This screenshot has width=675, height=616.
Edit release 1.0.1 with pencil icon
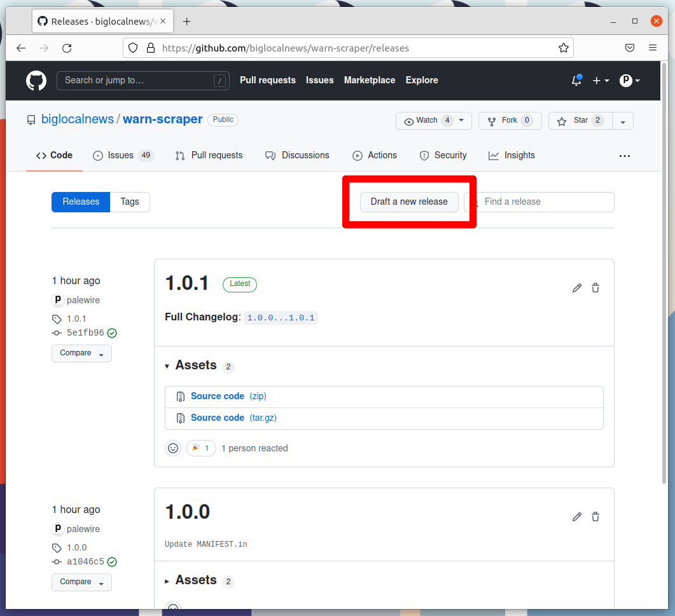[x=577, y=288]
